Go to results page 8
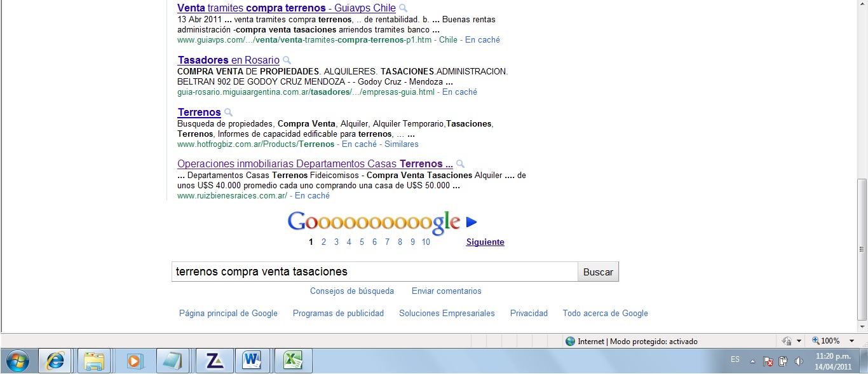This screenshot has width=868, height=374. click(400, 242)
